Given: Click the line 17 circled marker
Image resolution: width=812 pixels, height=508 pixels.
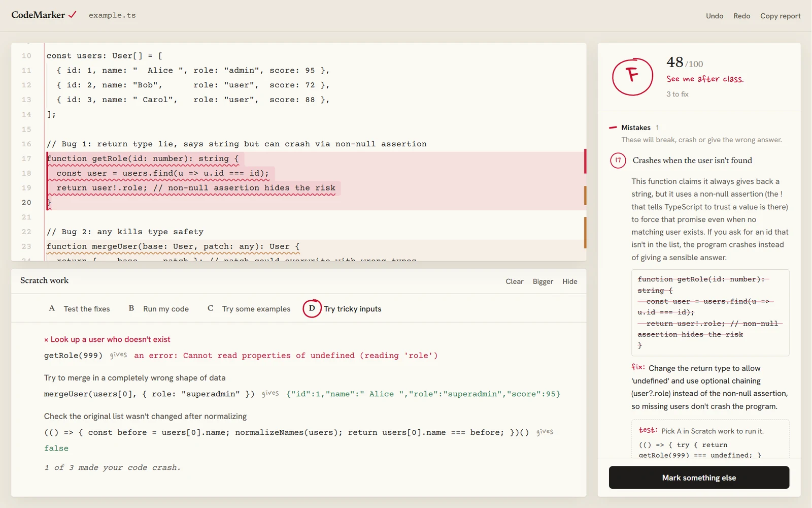Looking at the screenshot, I should [618, 161].
